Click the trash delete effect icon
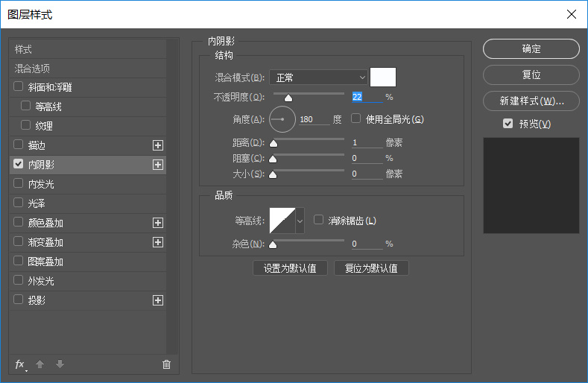Image resolution: width=588 pixels, height=383 pixels. (x=166, y=364)
